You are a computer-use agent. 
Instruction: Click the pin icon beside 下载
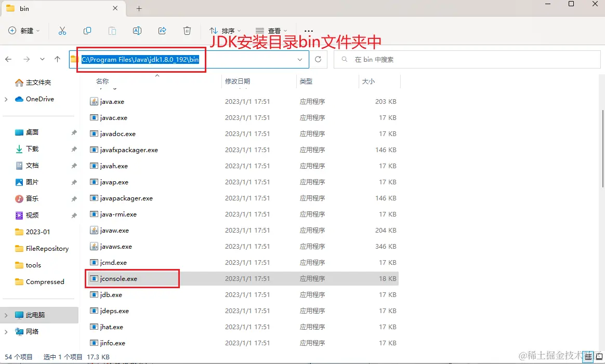click(x=74, y=149)
